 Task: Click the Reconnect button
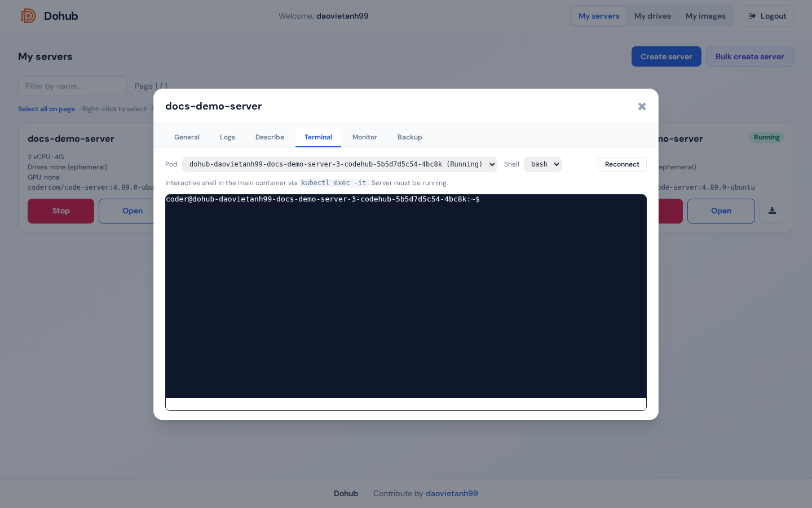(622, 164)
